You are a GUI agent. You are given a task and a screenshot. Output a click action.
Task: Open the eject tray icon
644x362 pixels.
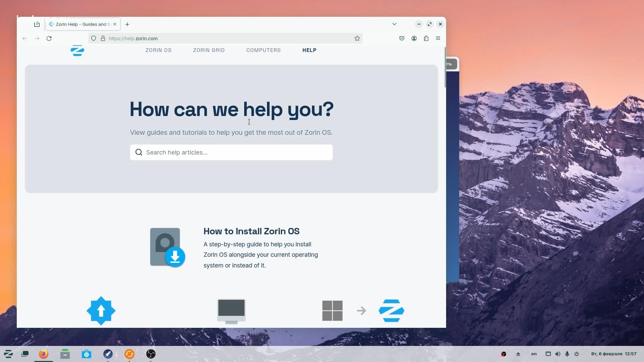point(518,354)
